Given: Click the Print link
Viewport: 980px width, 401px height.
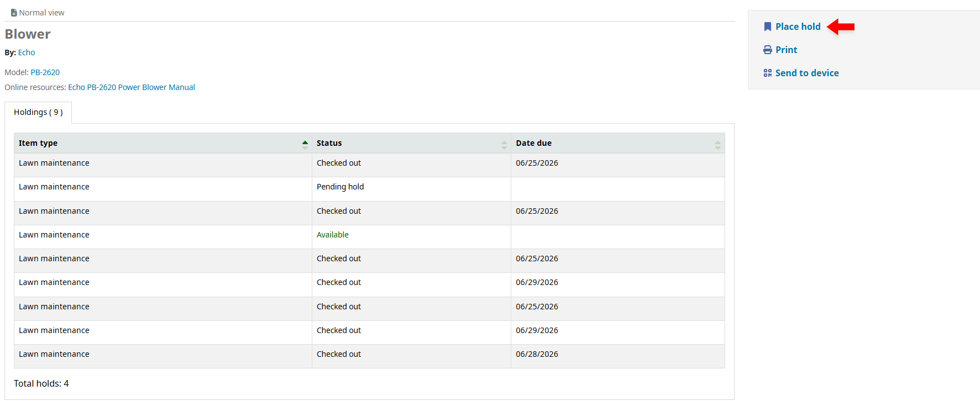Looking at the screenshot, I should point(786,50).
